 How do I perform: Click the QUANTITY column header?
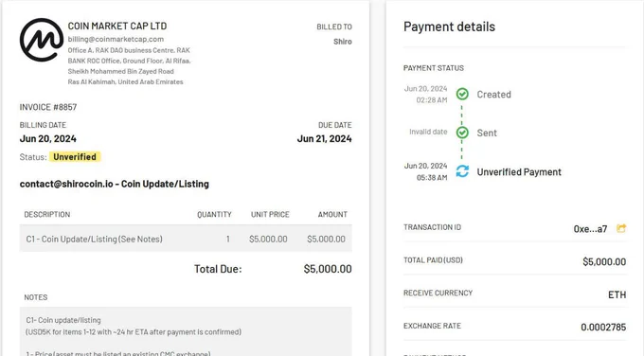214,214
